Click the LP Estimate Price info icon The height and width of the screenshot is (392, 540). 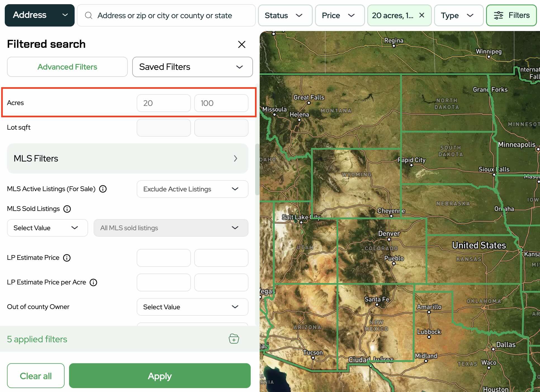(x=67, y=258)
